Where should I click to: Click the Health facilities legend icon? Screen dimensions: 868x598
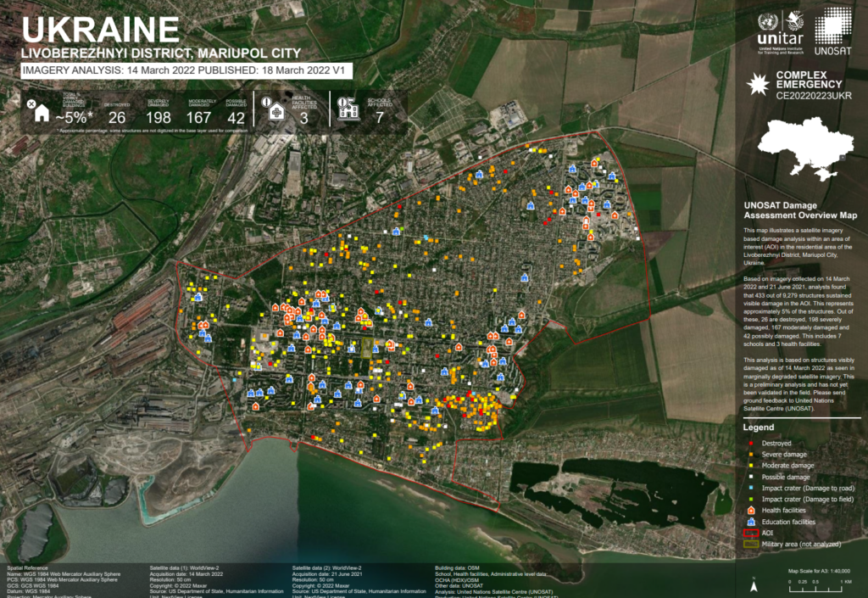point(749,511)
